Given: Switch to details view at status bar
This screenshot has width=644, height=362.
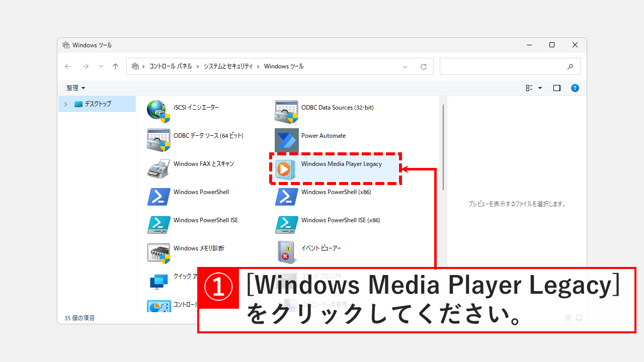Looking at the screenshot, I should point(568,317).
